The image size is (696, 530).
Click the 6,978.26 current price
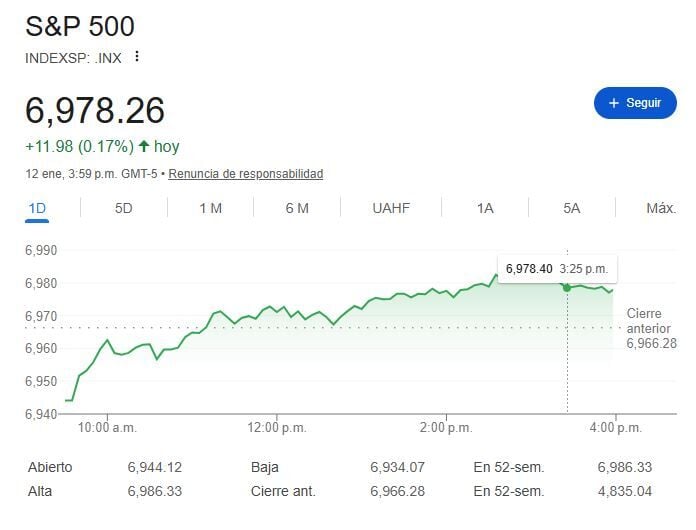coord(95,110)
